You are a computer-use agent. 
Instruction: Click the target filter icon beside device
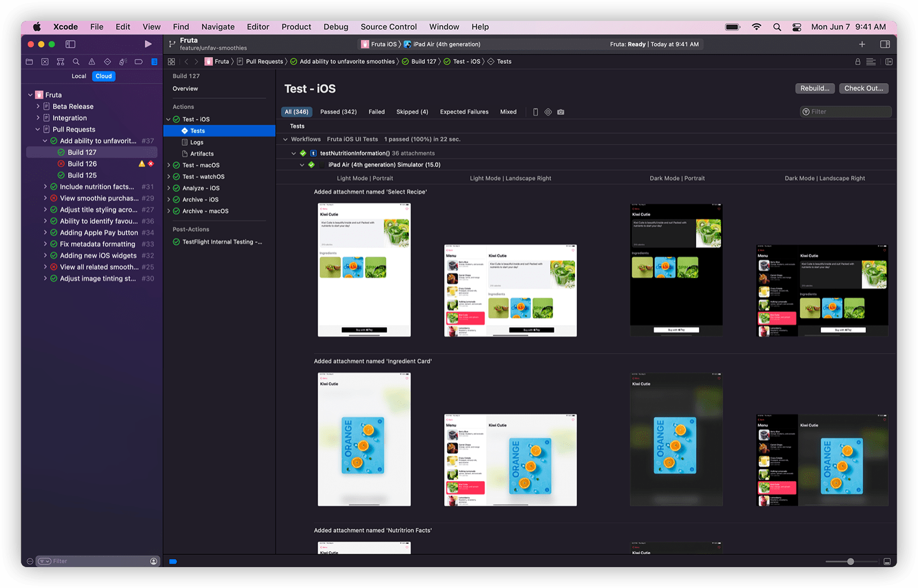[x=548, y=112]
